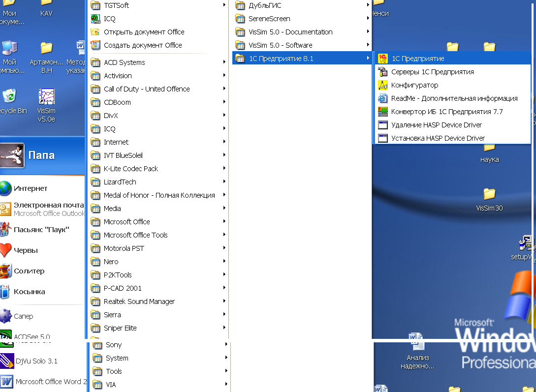Open the Call of Duty - United Offence folder
The image size is (536, 392).
coord(158,89)
